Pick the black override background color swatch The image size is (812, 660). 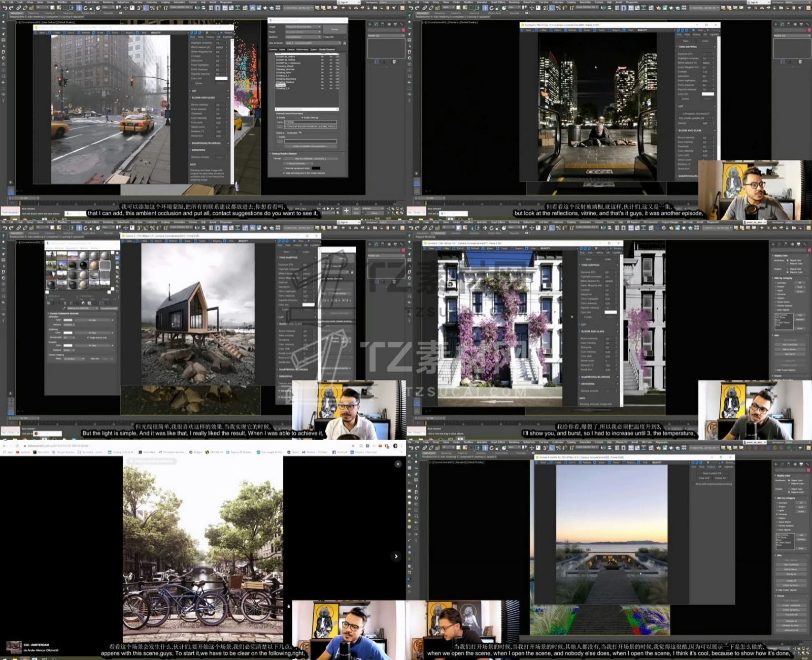point(316,168)
